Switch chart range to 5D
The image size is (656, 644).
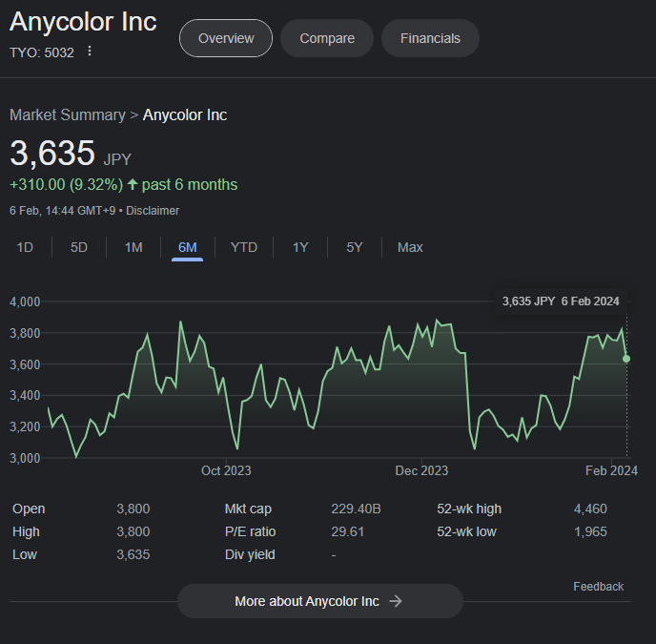[x=78, y=247]
